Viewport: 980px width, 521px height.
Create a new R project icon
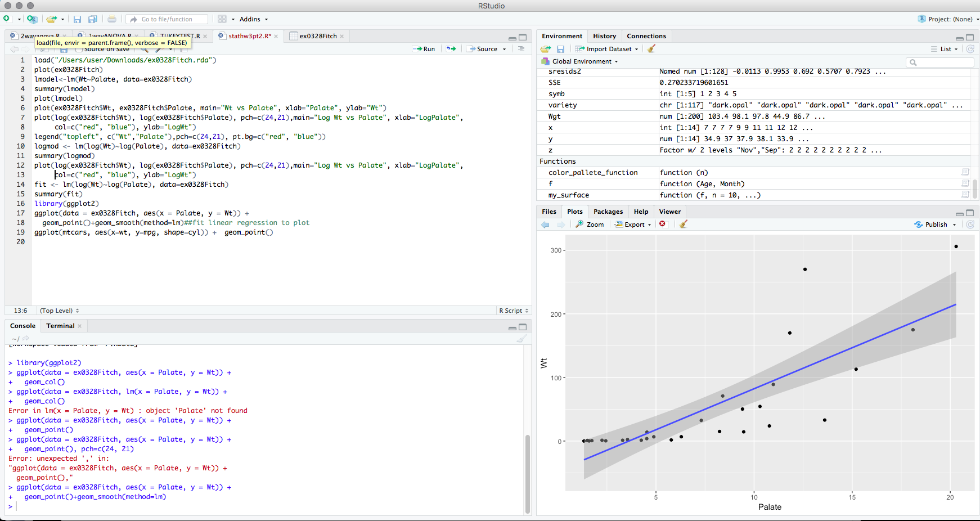pos(32,19)
